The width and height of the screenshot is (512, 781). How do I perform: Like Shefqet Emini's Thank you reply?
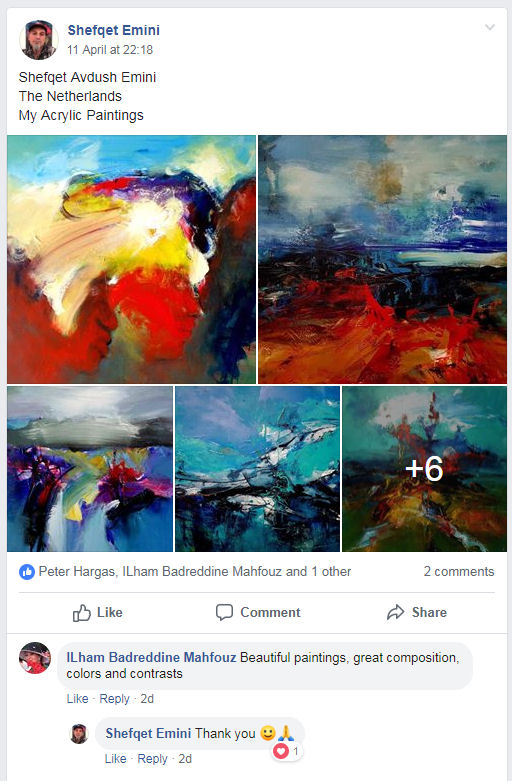click(x=115, y=759)
